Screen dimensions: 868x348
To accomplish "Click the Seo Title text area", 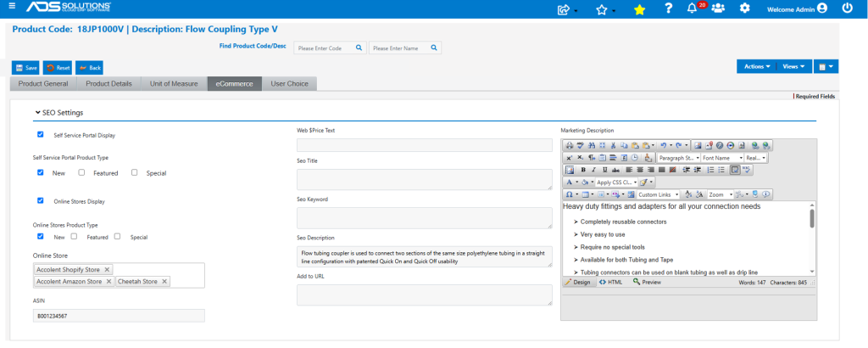I will (425, 180).
